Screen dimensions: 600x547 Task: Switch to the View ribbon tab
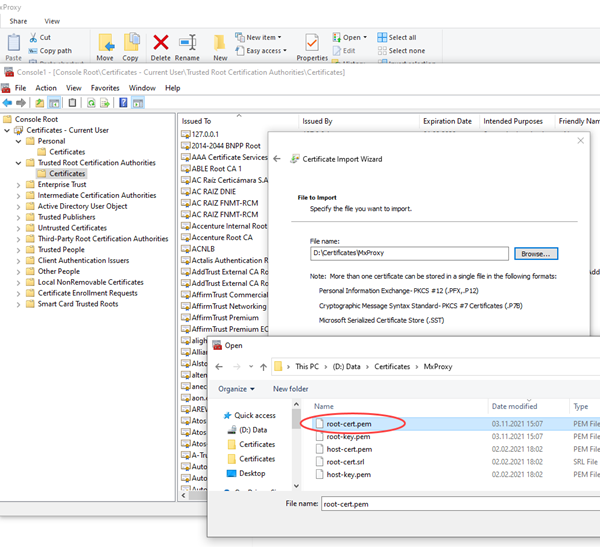coord(52,20)
